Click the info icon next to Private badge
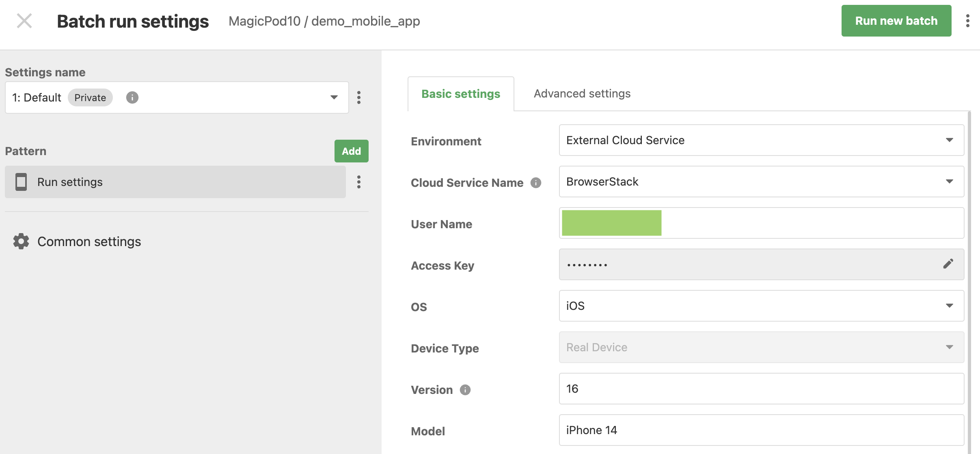 (x=132, y=97)
